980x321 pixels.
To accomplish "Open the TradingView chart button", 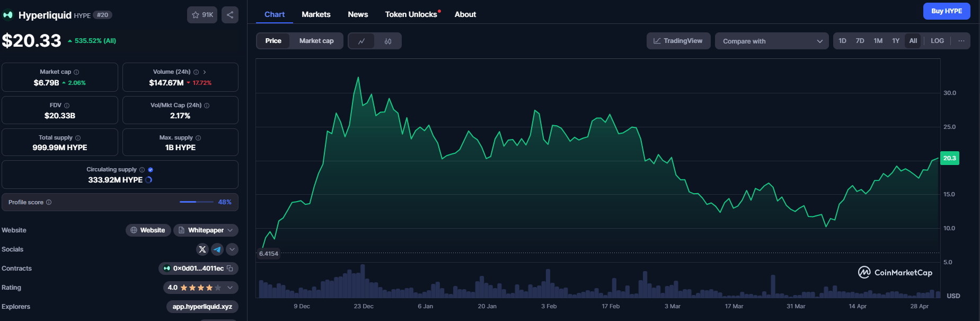I will (x=678, y=41).
